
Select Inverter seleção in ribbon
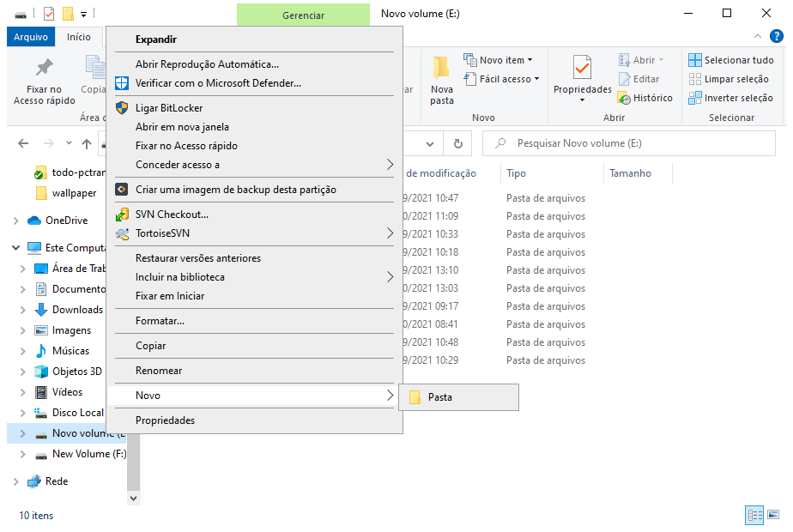point(730,98)
